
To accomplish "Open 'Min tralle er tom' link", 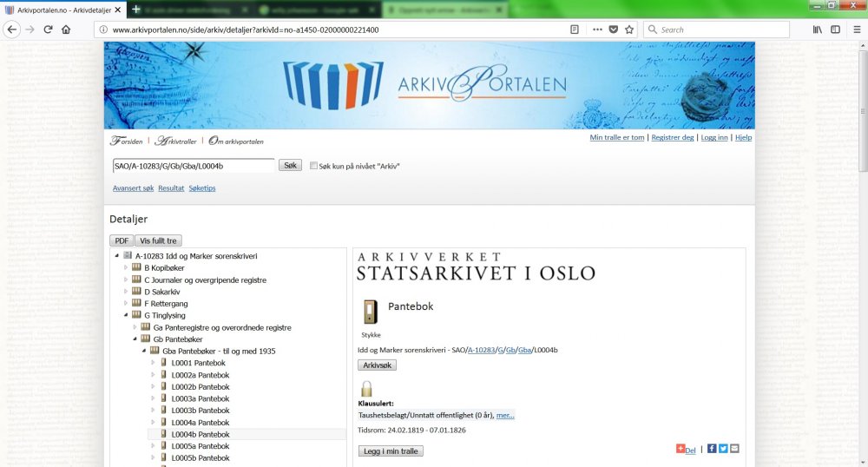I will click(616, 137).
